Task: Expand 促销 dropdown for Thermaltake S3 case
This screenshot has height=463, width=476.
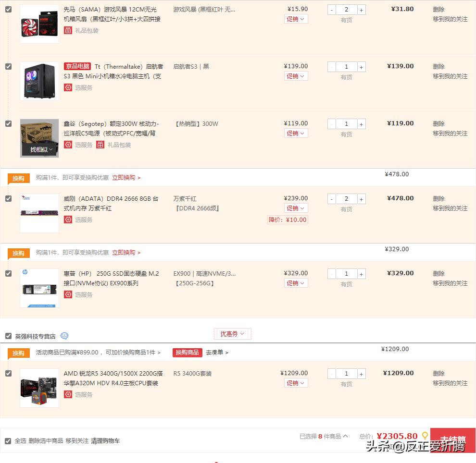Action: (x=296, y=76)
